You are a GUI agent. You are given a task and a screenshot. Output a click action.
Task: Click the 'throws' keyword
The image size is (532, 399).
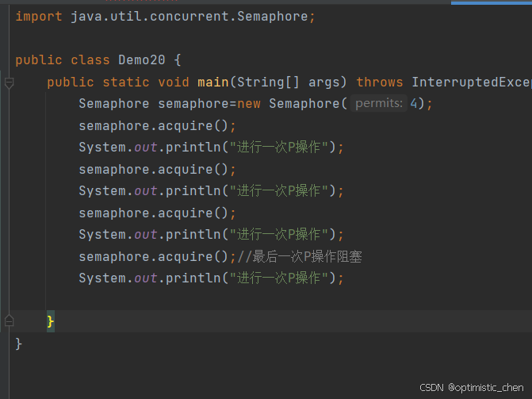(x=380, y=82)
